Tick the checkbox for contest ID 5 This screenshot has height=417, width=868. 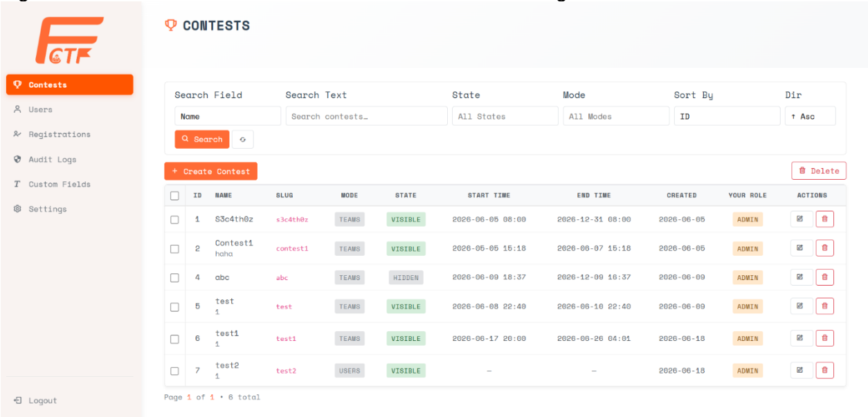coord(174,307)
